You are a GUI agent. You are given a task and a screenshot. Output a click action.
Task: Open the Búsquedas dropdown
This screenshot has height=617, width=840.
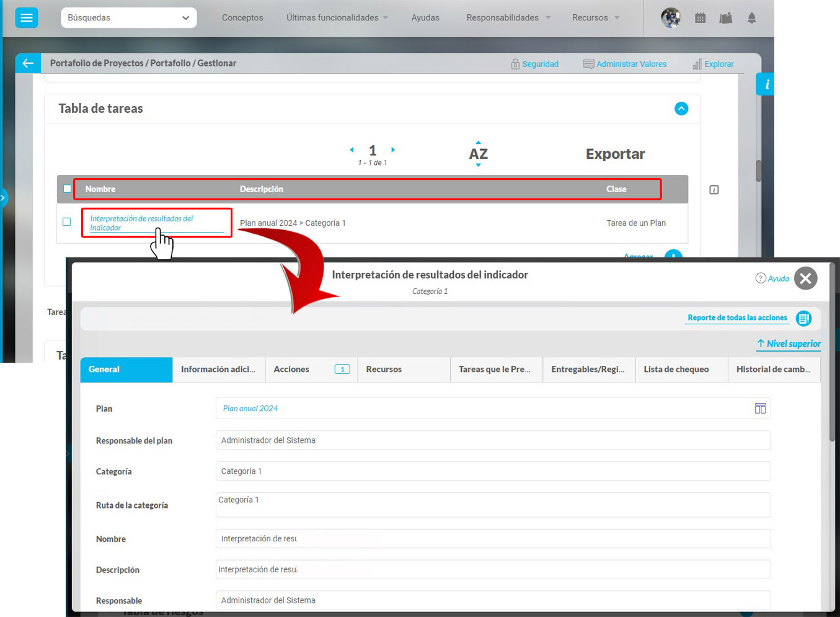128,18
